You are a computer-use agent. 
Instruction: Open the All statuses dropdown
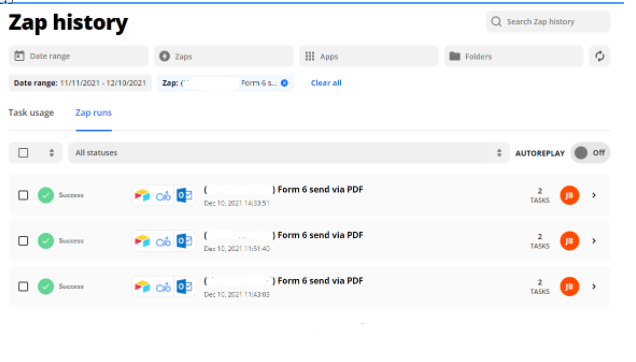pyautogui.click(x=289, y=153)
